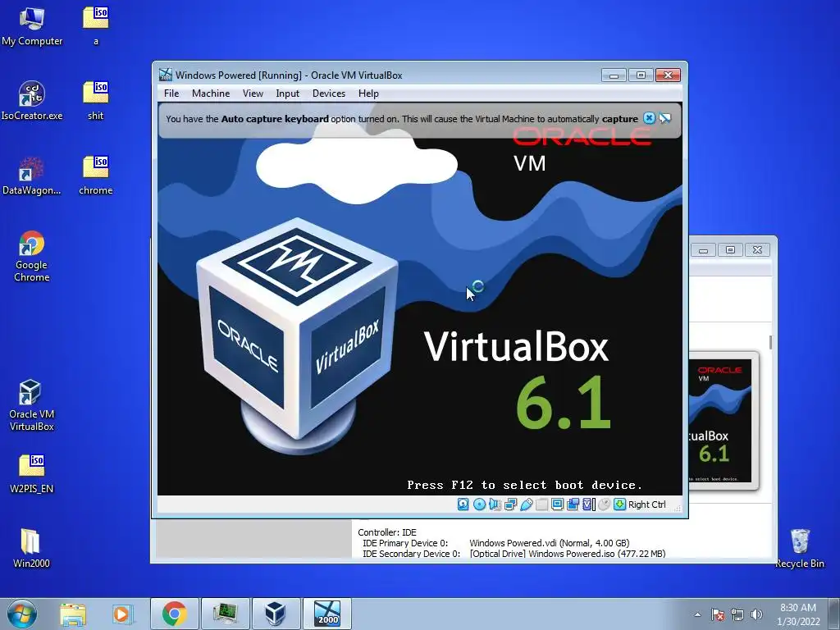This screenshot has height=630, width=840.
Task: Click the USB devices status icon
Action: tap(526, 504)
